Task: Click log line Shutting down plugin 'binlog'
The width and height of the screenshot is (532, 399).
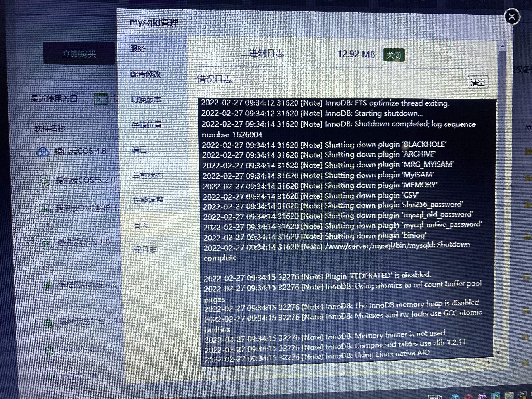Action: point(315,236)
